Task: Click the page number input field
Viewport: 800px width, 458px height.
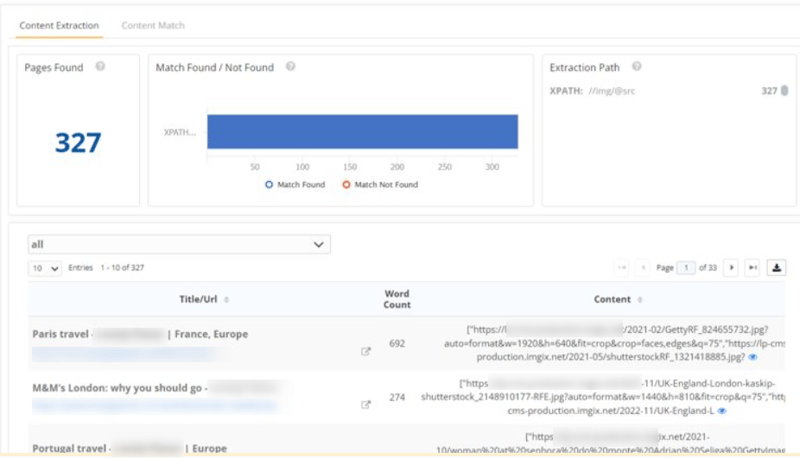Action: 686,267
